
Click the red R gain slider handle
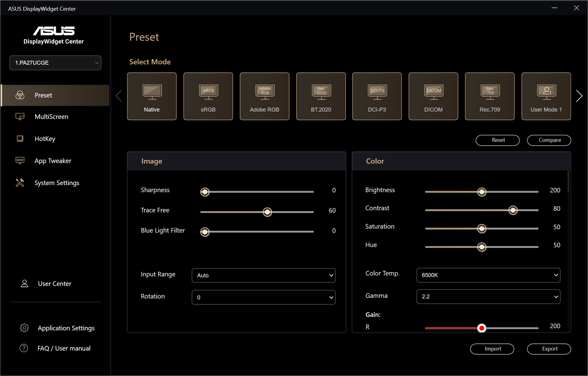point(482,328)
